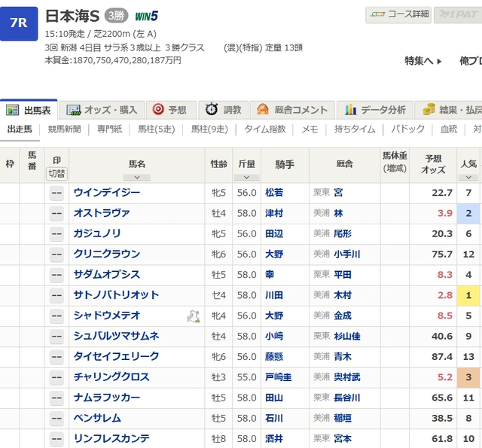Click popularity rank 3 orange cell
Image resolution: width=482 pixels, height=448 pixels.
coord(468,378)
